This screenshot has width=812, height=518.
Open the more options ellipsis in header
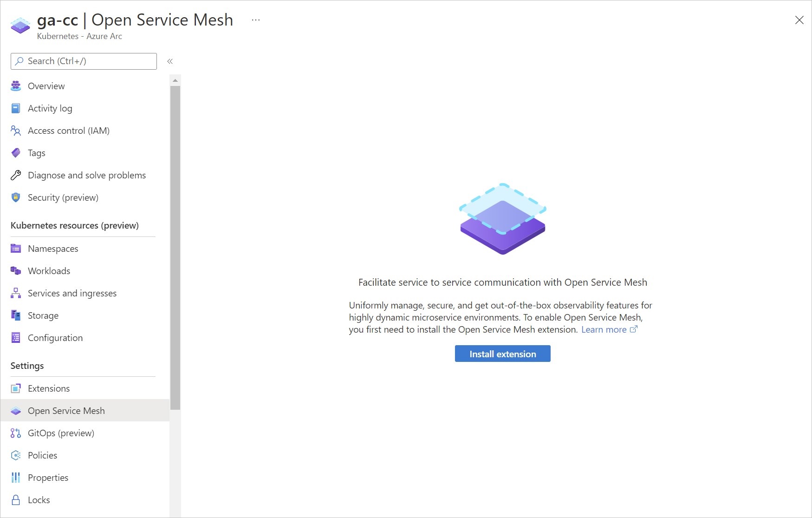pos(256,20)
